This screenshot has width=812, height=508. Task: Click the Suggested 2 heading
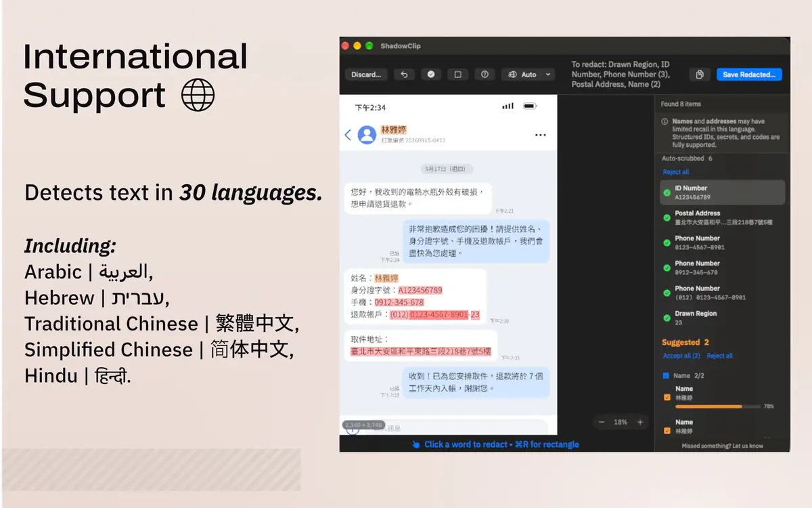(685, 343)
